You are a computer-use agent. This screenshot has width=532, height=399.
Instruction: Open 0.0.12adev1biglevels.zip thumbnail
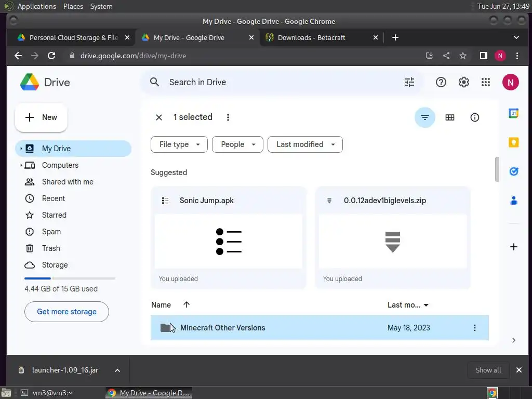coord(393,241)
